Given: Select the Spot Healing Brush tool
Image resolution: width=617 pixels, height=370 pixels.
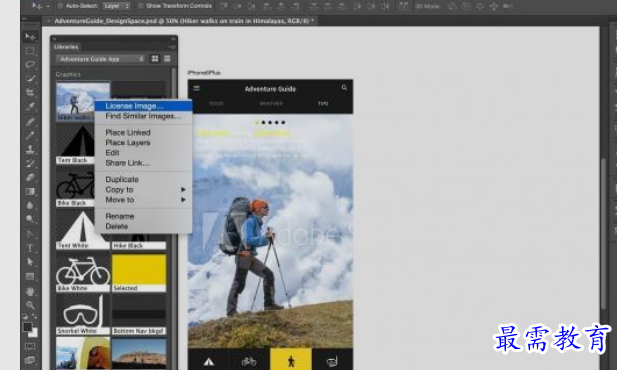Looking at the screenshot, I should pos(30,122).
